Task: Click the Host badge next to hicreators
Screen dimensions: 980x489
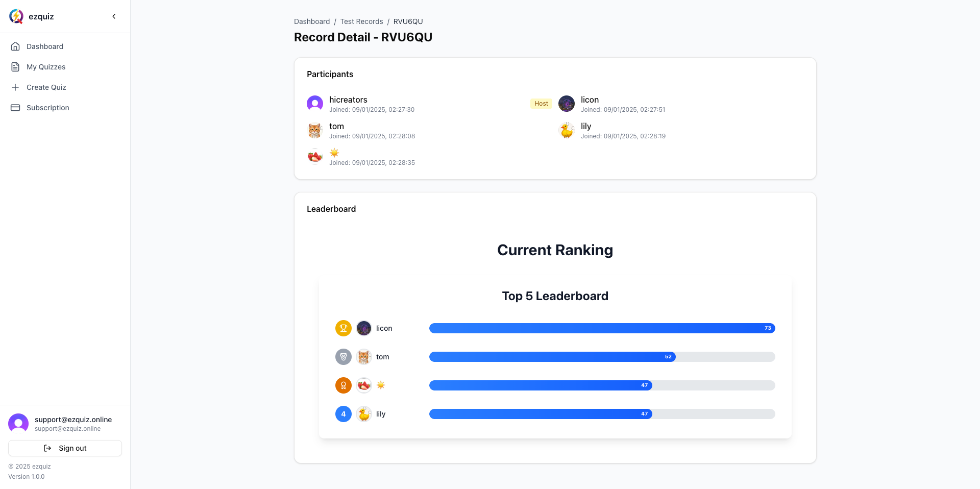Action: [541, 104]
